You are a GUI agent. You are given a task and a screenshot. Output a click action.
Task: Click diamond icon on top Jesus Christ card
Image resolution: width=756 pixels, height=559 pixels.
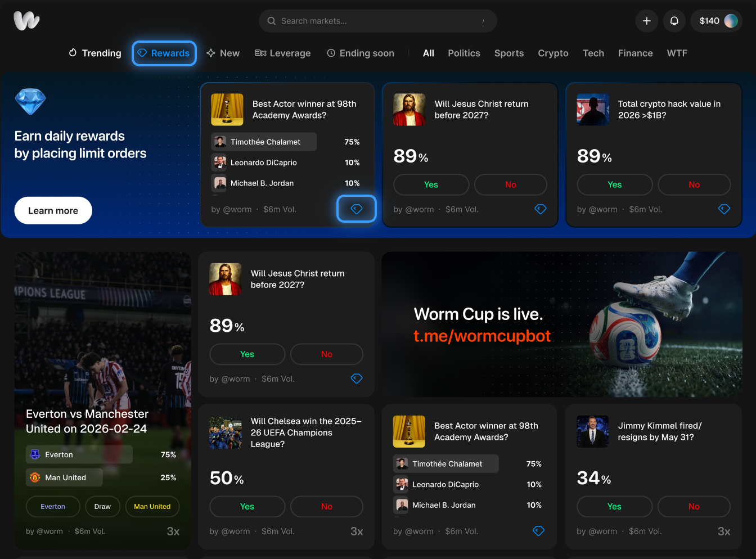(x=541, y=209)
